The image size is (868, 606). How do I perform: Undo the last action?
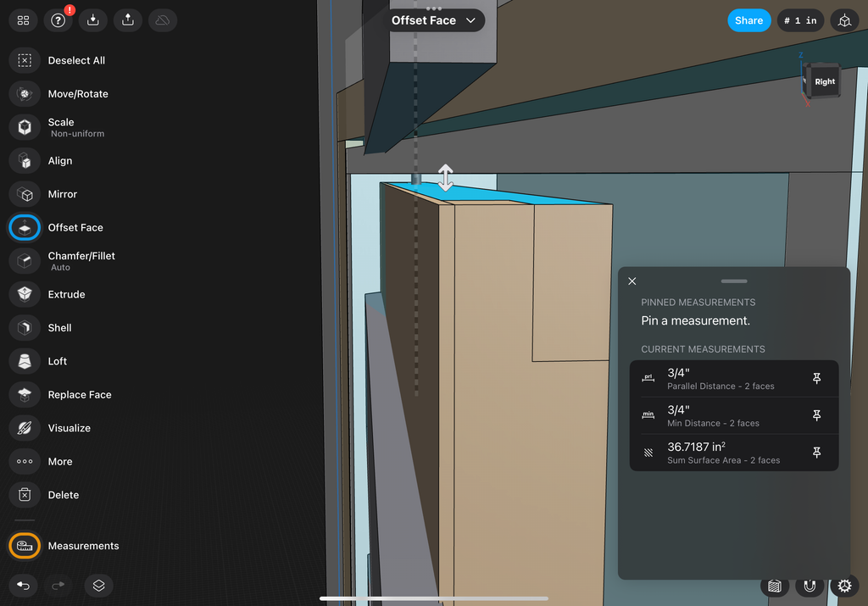(x=24, y=585)
